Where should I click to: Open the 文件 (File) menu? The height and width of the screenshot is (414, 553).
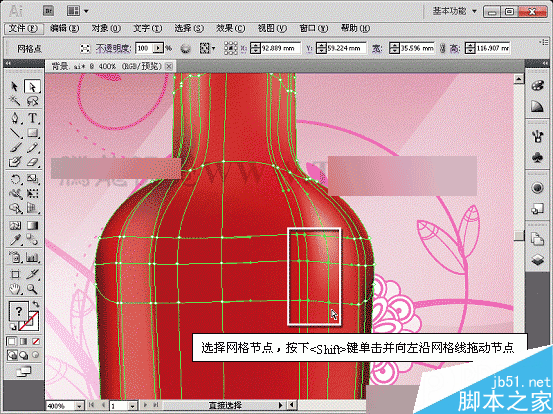[23, 28]
